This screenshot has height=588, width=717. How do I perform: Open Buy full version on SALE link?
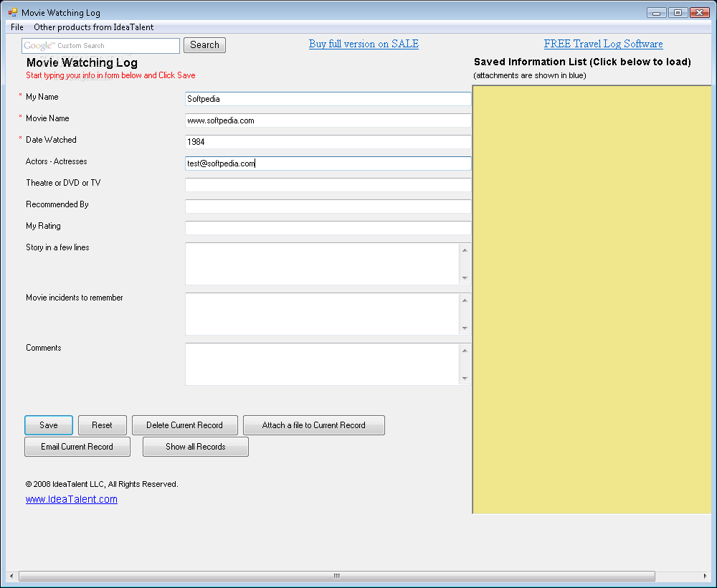pyautogui.click(x=364, y=44)
